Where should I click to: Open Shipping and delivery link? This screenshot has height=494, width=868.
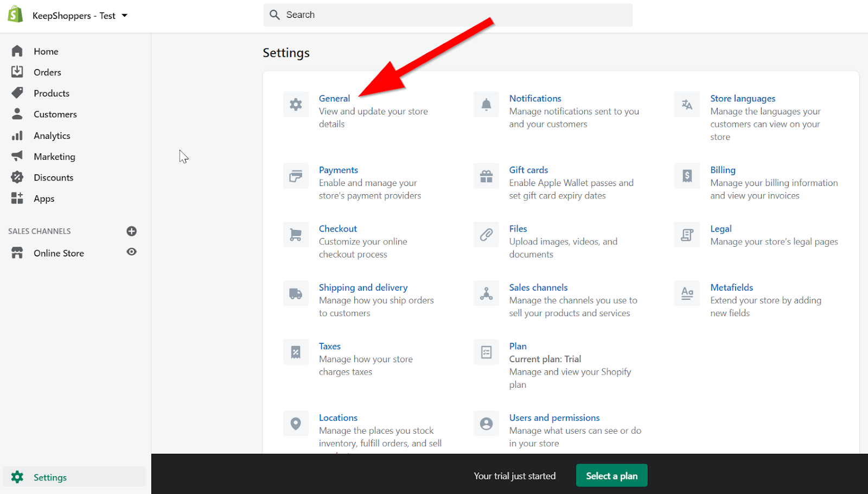coord(363,287)
